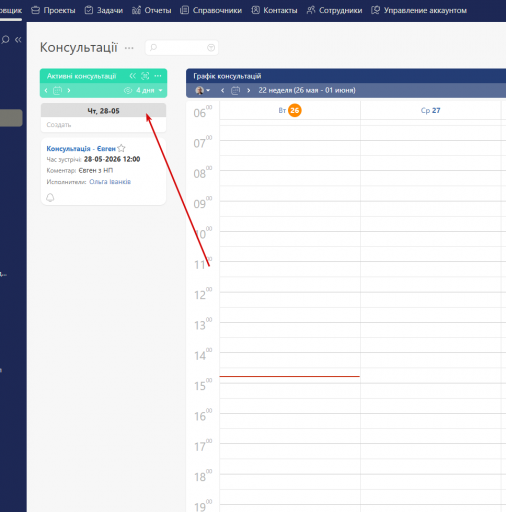Click the 06:00 time label
Image resolution: width=506 pixels, height=512 pixels.
(x=203, y=112)
